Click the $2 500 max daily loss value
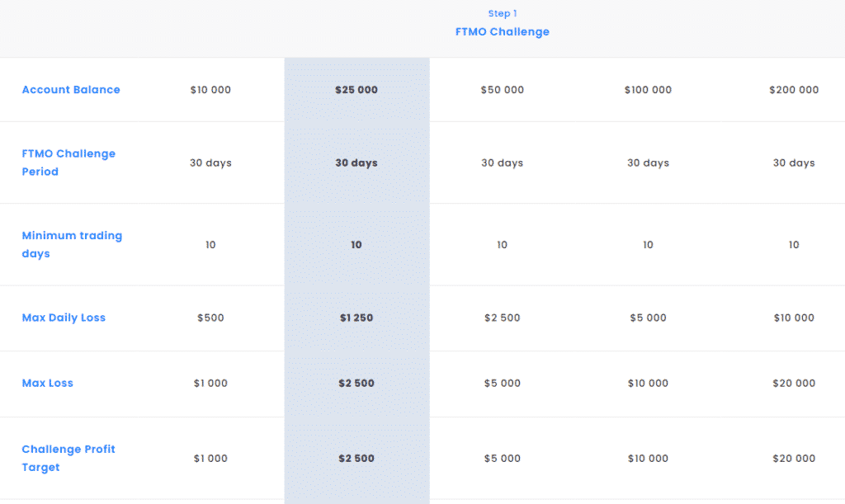Viewport: 845px width, 504px height. (x=503, y=318)
